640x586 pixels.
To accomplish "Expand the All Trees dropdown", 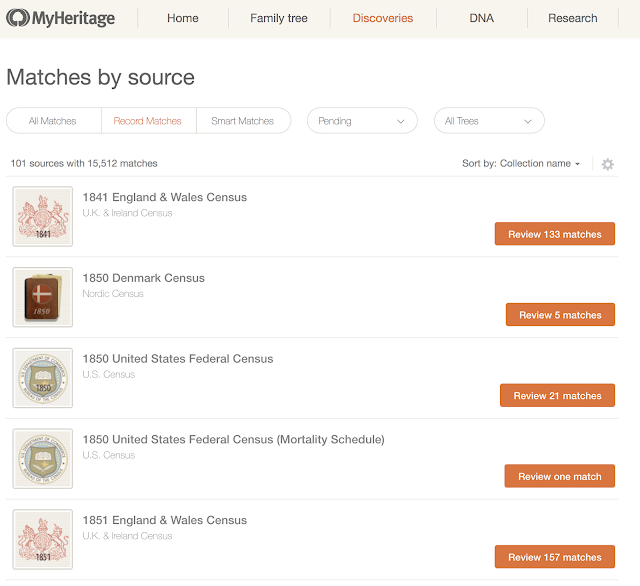I will pos(488,121).
